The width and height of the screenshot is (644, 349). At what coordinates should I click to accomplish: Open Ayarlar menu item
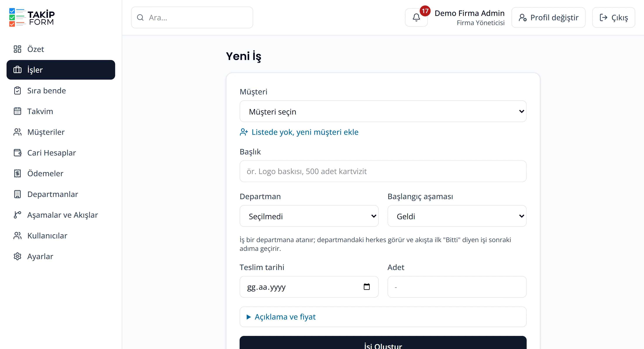click(61, 256)
